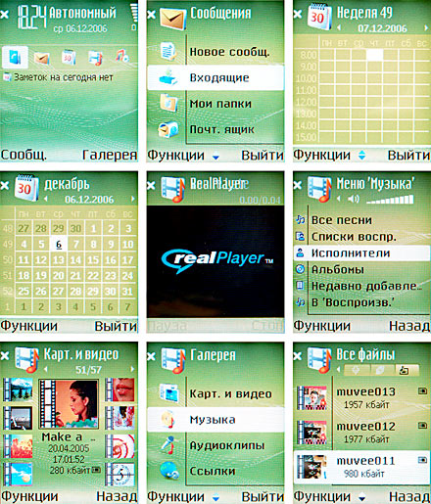The width and height of the screenshot is (431, 504).
Task: Click the 'Мои папки' folder icon
Action: coord(168,103)
